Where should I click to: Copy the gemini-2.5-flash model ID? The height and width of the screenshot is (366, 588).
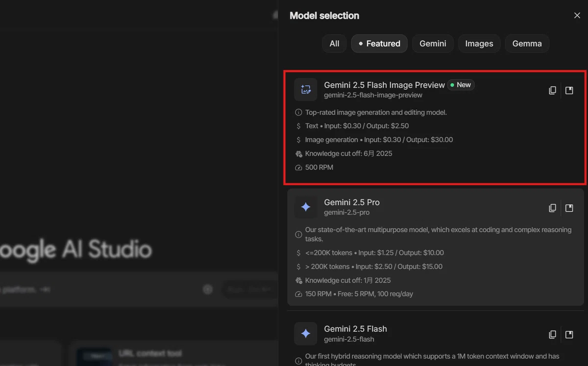point(552,335)
